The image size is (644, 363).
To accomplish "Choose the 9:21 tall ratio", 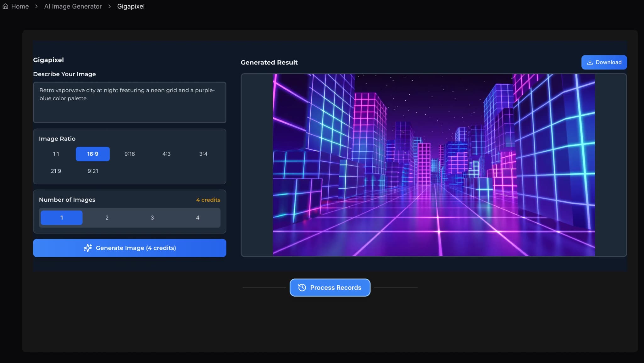I will click(93, 171).
